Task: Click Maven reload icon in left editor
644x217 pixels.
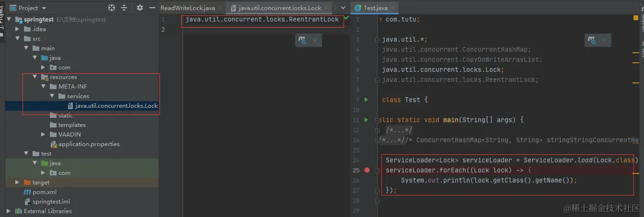Action: click(x=302, y=40)
